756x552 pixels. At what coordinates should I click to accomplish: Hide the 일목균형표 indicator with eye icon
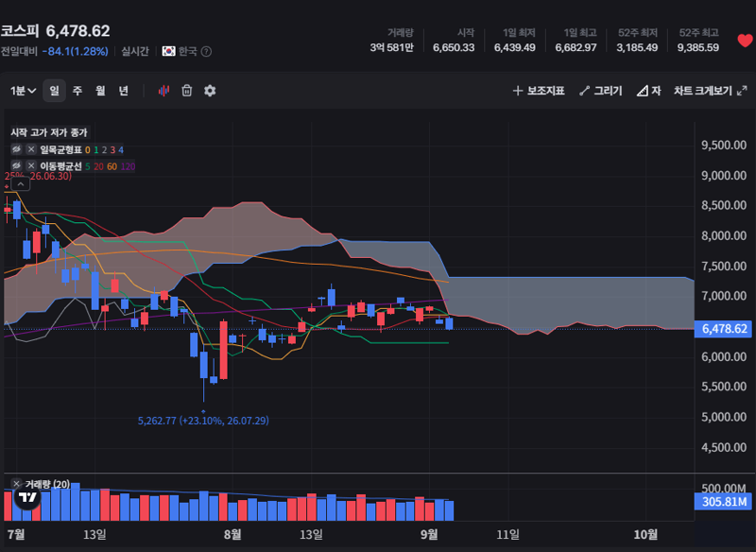tap(16, 149)
